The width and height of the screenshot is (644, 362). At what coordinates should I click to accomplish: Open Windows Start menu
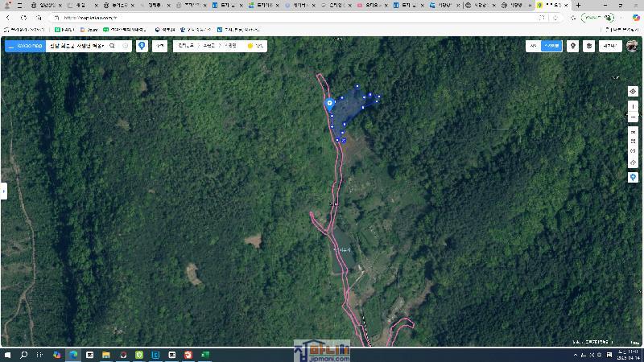coord(8,355)
